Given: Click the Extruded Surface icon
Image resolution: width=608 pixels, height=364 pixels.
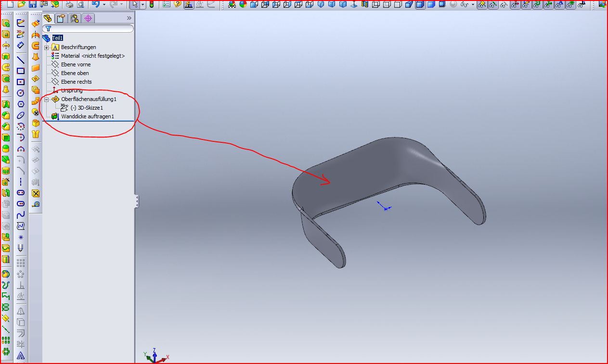Looking at the screenshot, I should pyautogui.click(x=36, y=23).
